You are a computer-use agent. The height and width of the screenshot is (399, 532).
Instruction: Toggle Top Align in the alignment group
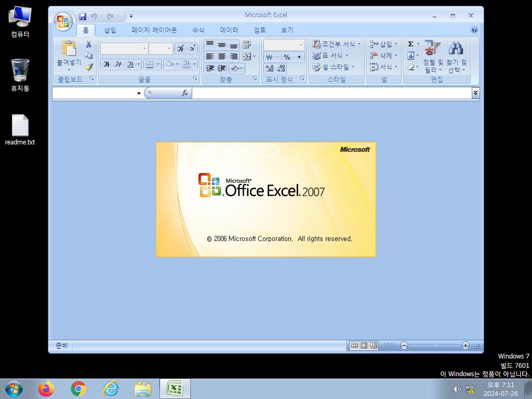210,45
